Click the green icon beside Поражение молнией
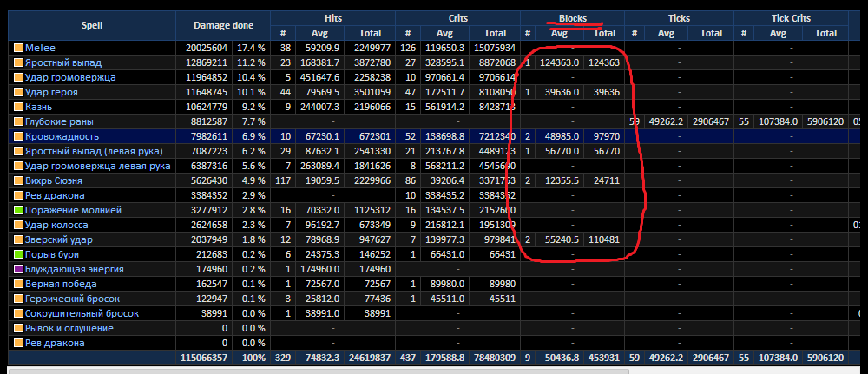This screenshot has height=374, width=868. [x=18, y=210]
